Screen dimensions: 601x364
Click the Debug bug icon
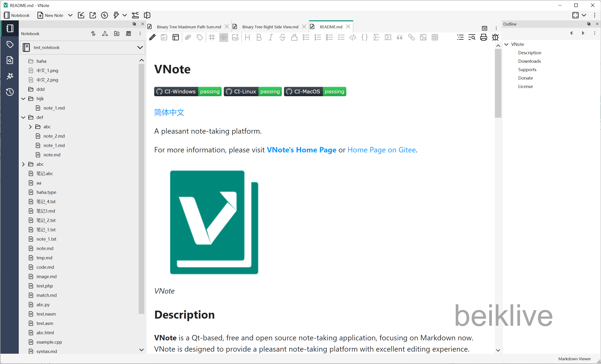[x=495, y=37]
